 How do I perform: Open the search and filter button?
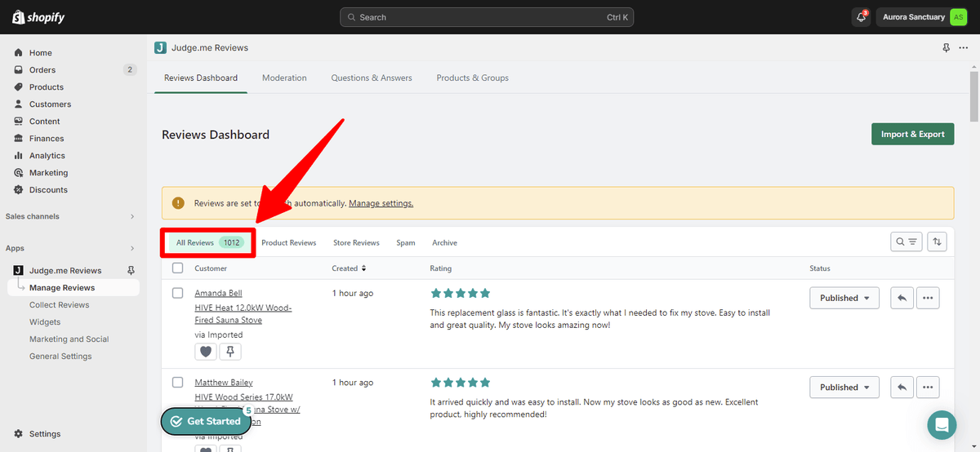coord(906,242)
